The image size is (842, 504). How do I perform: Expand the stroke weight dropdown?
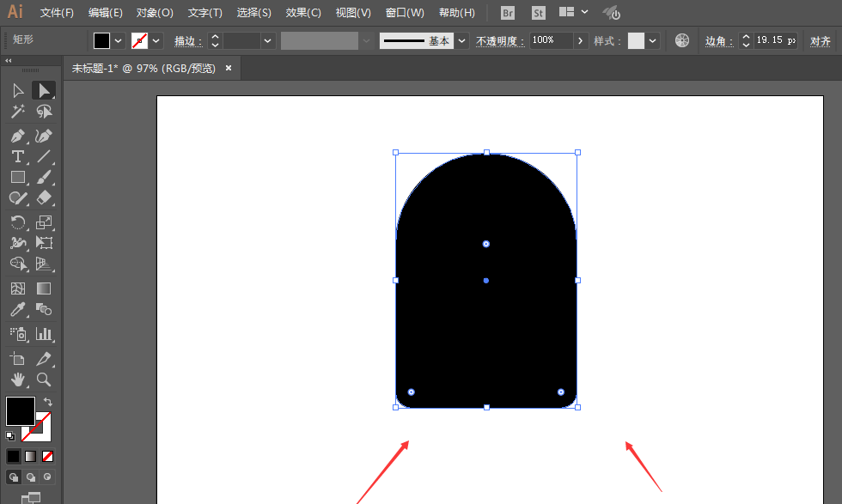(x=267, y=41)
